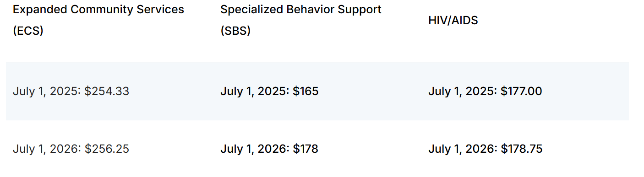Viewport: 644px width, 177px height.
Task: Click empty shaded area right of $177.00
Action: (x=586, y=91)
